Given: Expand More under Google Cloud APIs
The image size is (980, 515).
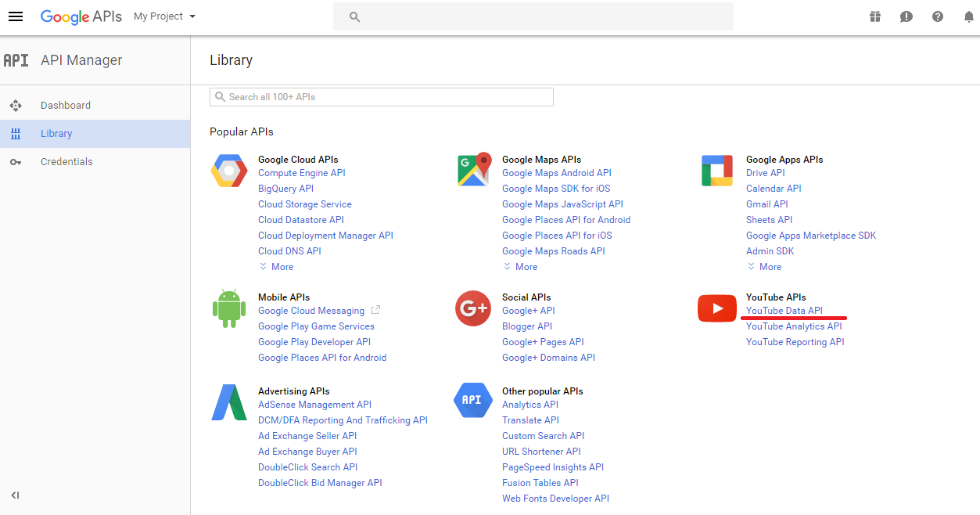Looking at the screenshot, I should pos(277,267).
